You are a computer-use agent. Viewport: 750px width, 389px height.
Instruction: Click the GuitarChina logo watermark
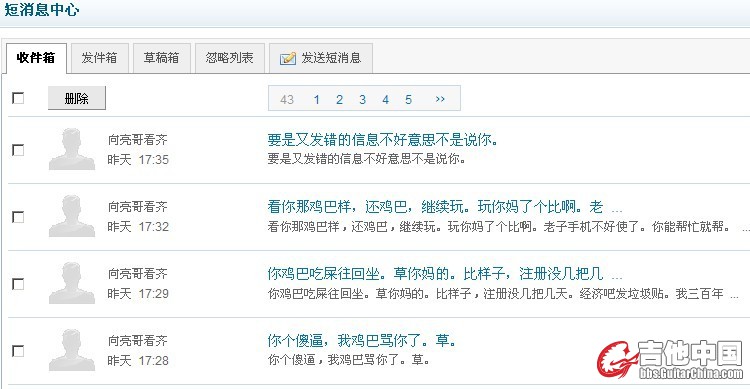coord(670,359)
